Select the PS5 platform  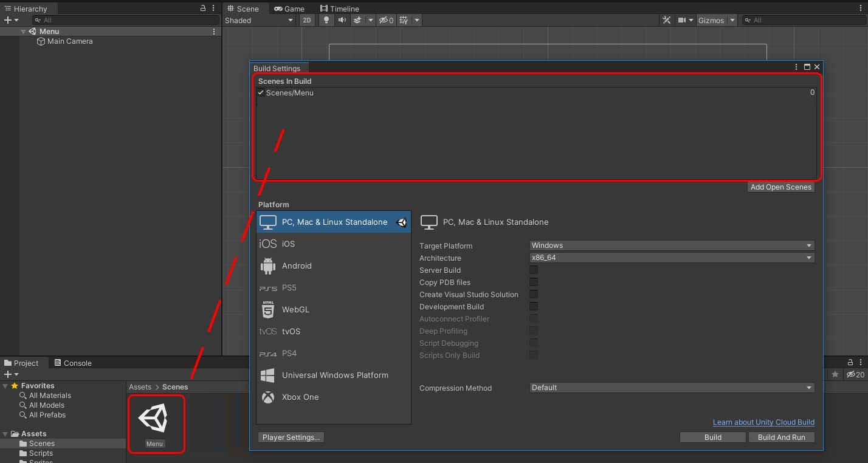pyautogui.click(x=334, y=287)
